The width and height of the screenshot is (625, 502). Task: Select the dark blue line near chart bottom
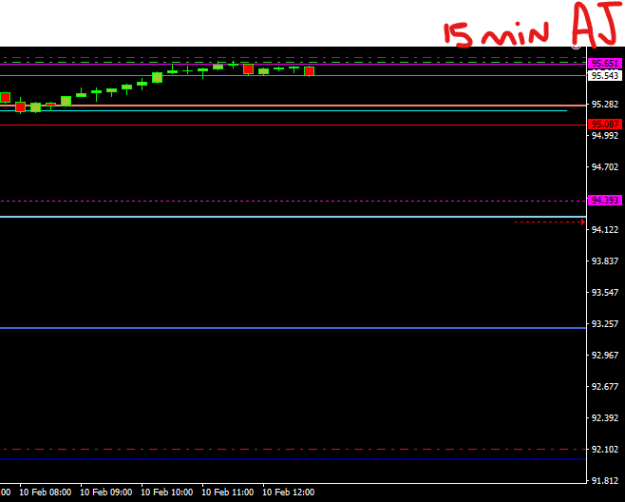pyautogui.click(x=293, y=459)
